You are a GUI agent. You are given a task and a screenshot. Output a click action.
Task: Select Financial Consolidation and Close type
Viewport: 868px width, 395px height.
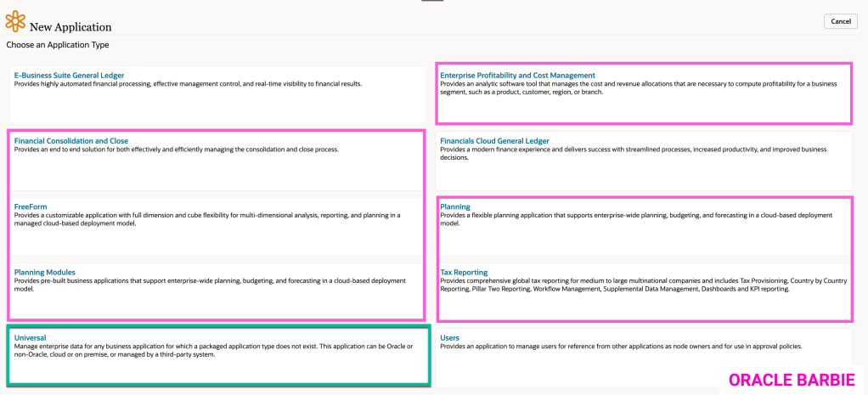click(70, 141)
